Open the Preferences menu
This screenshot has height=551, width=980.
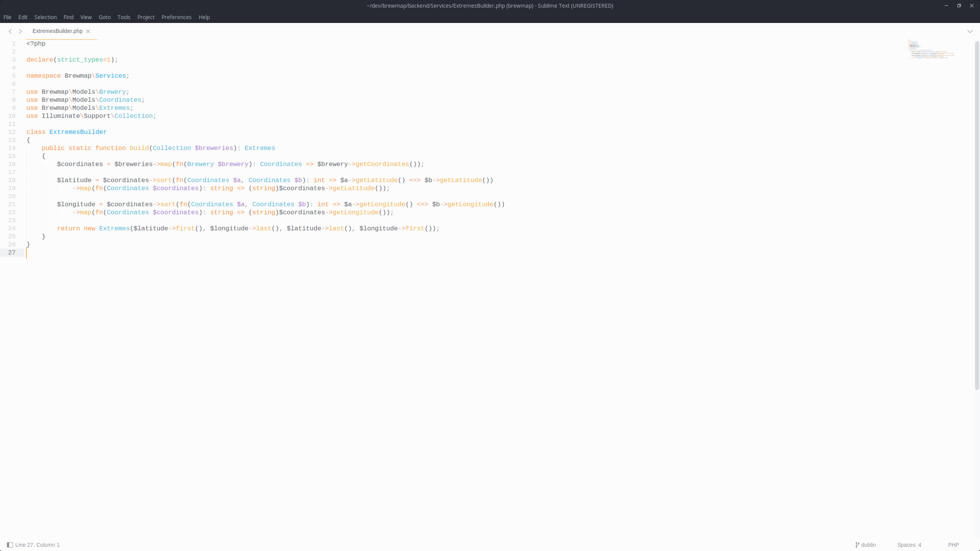(176, 17)
